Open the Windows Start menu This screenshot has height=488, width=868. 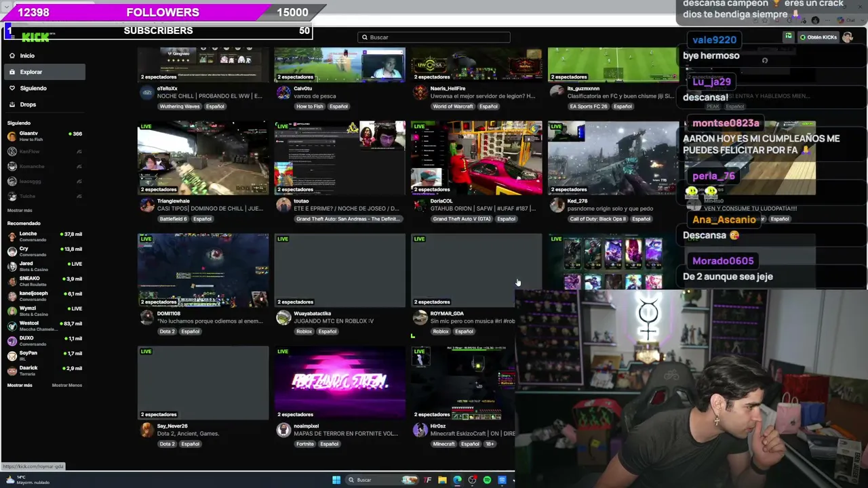point(336,480)
